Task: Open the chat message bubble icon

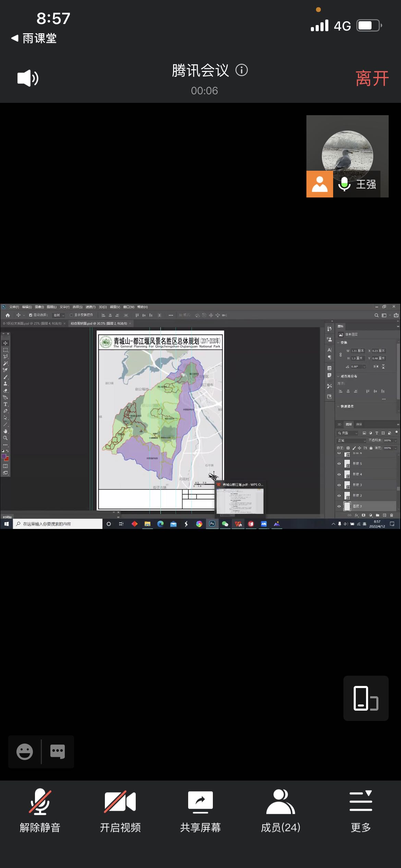Action: [x=57, y=752]
